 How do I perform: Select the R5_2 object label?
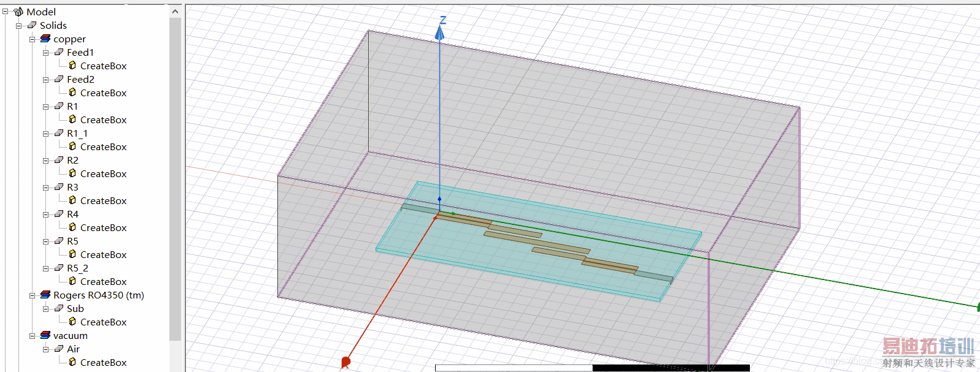tap(78, 268)
